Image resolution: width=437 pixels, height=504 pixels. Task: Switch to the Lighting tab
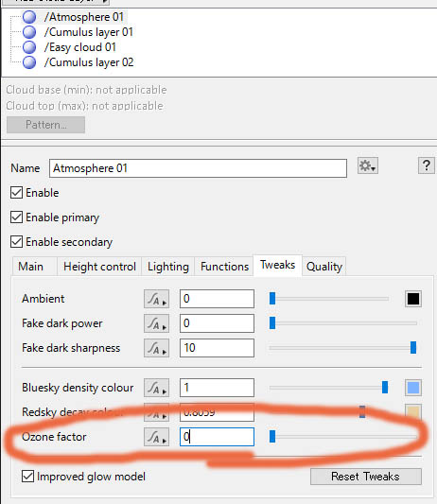[x=167, y=267]
